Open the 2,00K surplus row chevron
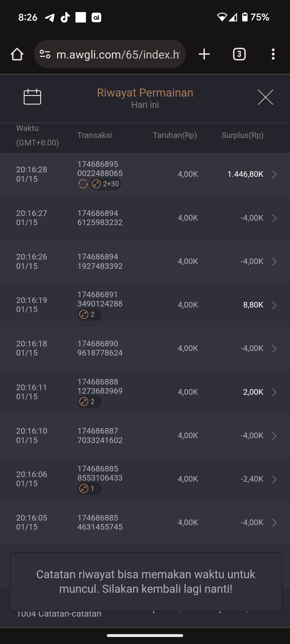 pos(274,392)
